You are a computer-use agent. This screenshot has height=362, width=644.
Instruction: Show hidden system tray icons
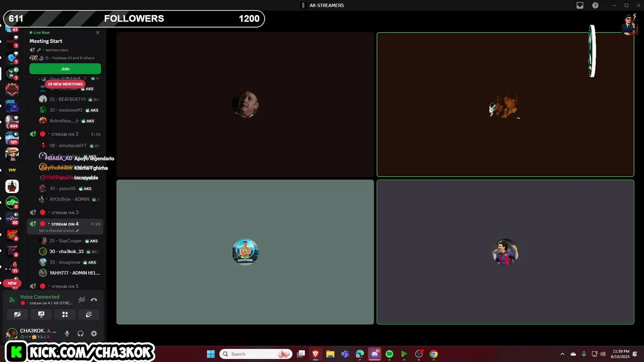pos(562,354)
